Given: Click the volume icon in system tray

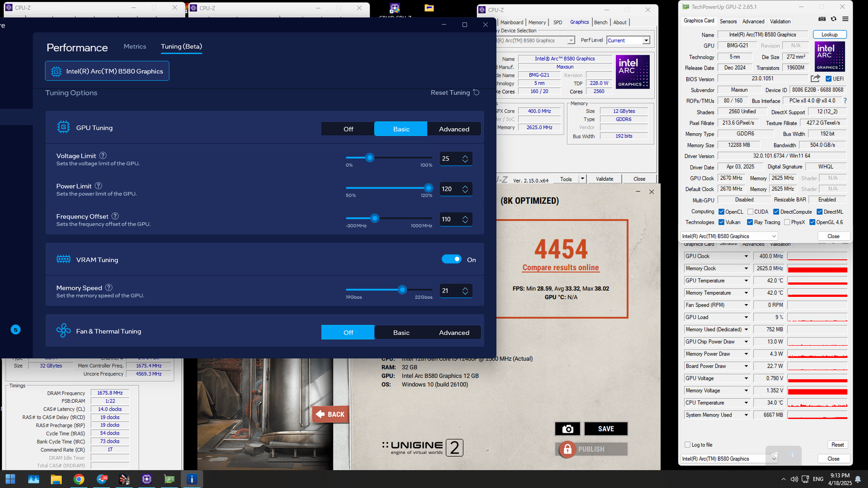Looking at the screenshot, I should (x=794, y=479).
